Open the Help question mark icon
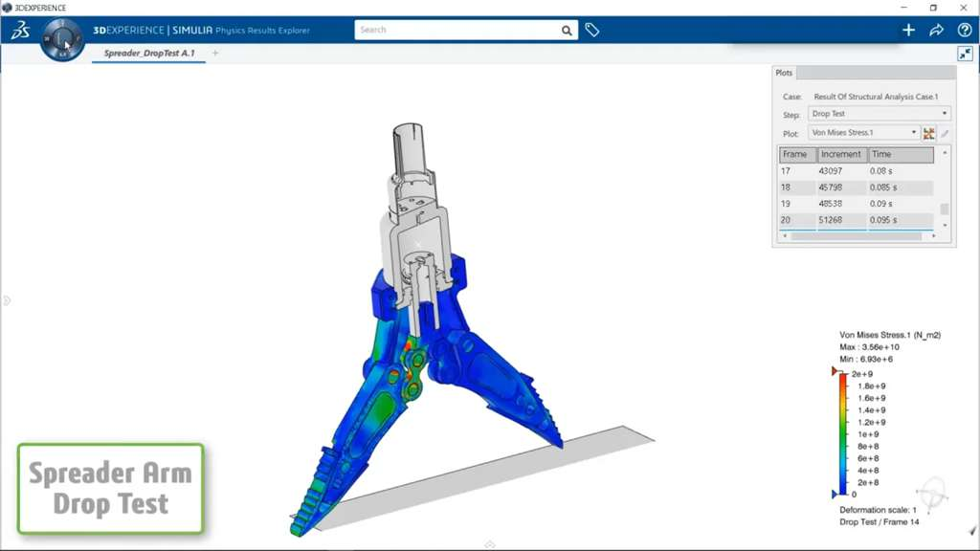The height and width of the screenshot is (551, 980). point(964,31)
